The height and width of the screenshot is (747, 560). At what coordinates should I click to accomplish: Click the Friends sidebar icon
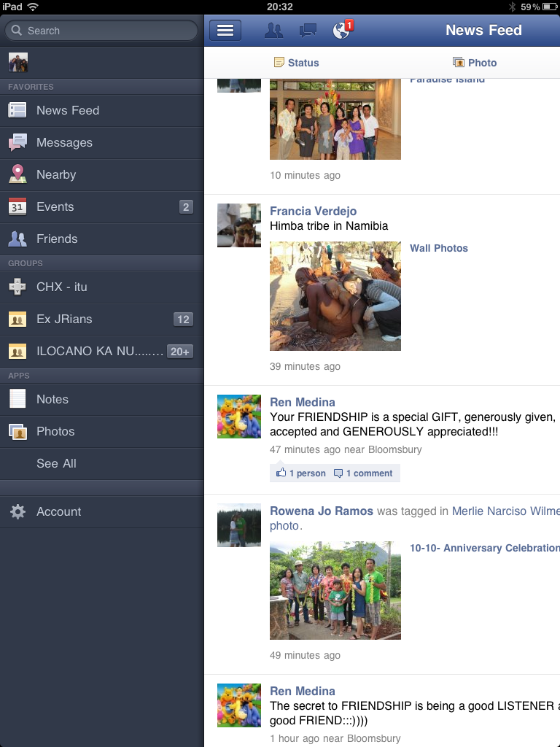17,239
